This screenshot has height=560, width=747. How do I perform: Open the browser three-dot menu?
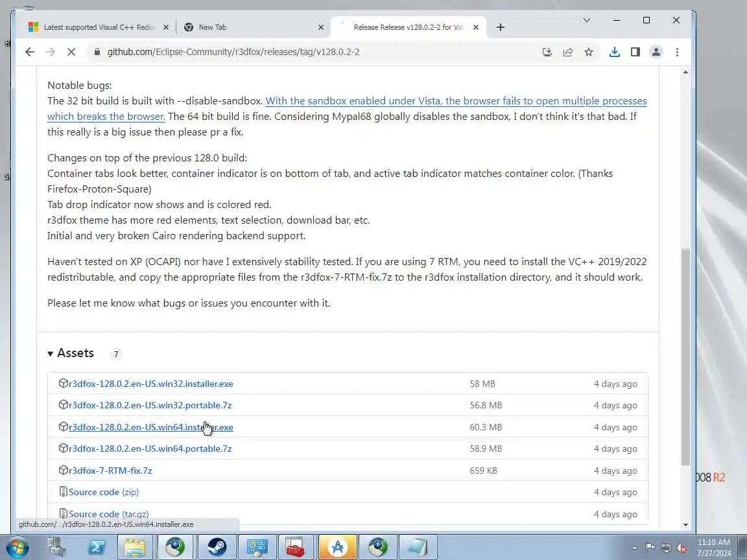coord(677,52)
